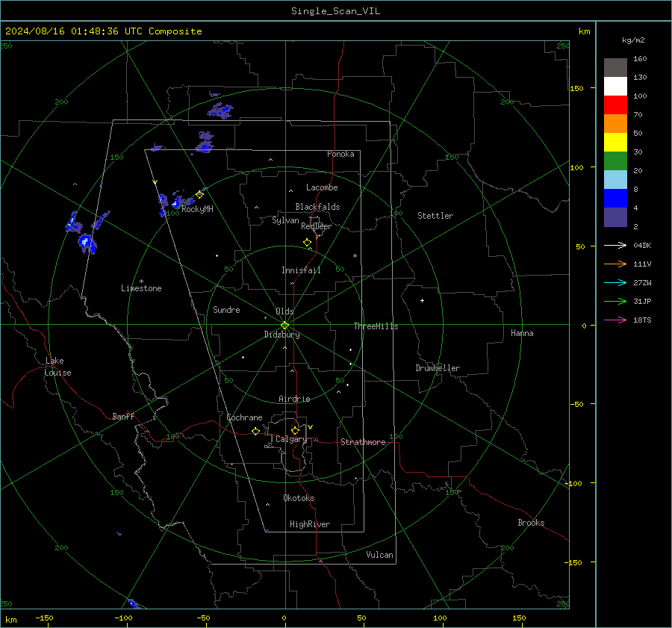Image resolution: width=672 pixels, height=628 pixels.
Task: Click the white 130 kg/m2 color swatch
Action: 615,87
